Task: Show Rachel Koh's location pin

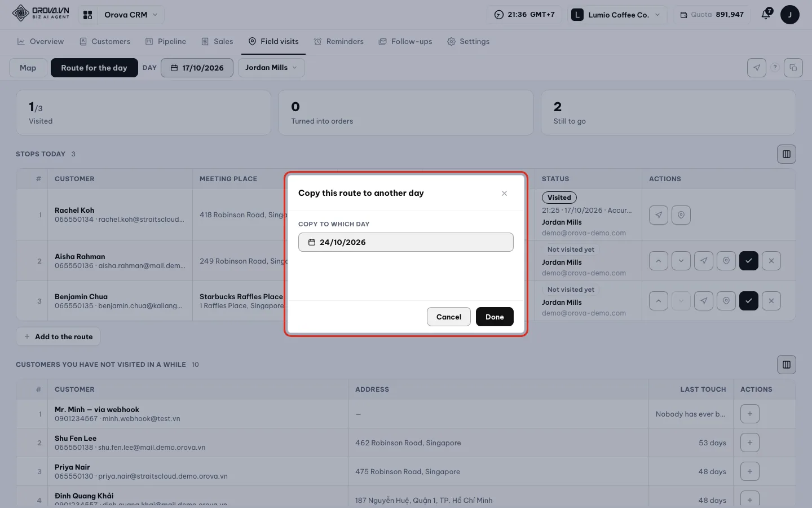Action: click(x=681, y=215)
